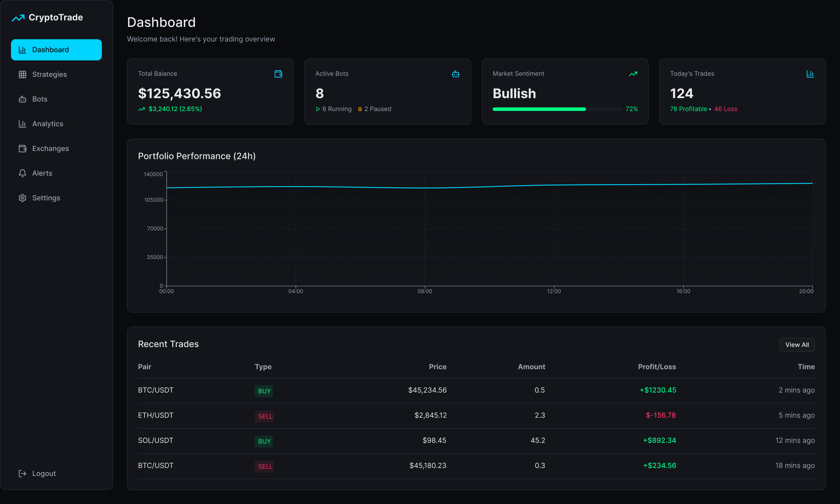Open the Strategies page
Viewport: 840px width, 504px height.
pyautogui.click(x=56, y=74)
